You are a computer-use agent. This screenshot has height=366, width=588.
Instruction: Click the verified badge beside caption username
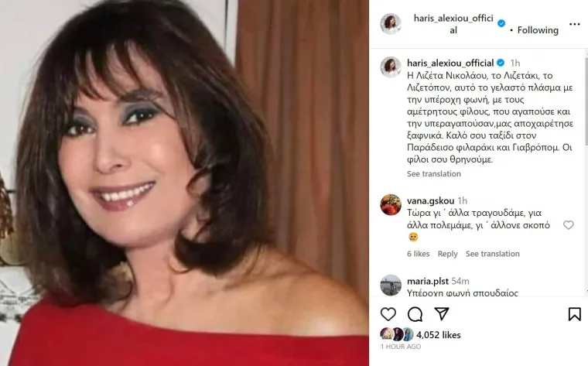[501, 63]
